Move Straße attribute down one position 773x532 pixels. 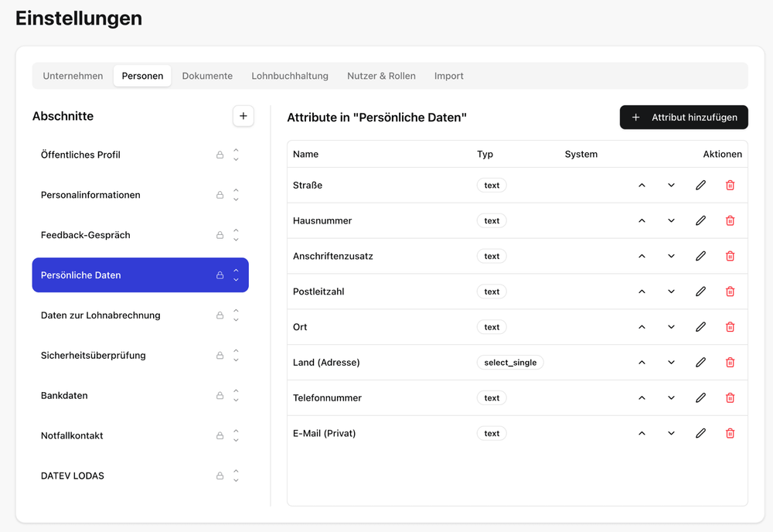pos(671,186)
